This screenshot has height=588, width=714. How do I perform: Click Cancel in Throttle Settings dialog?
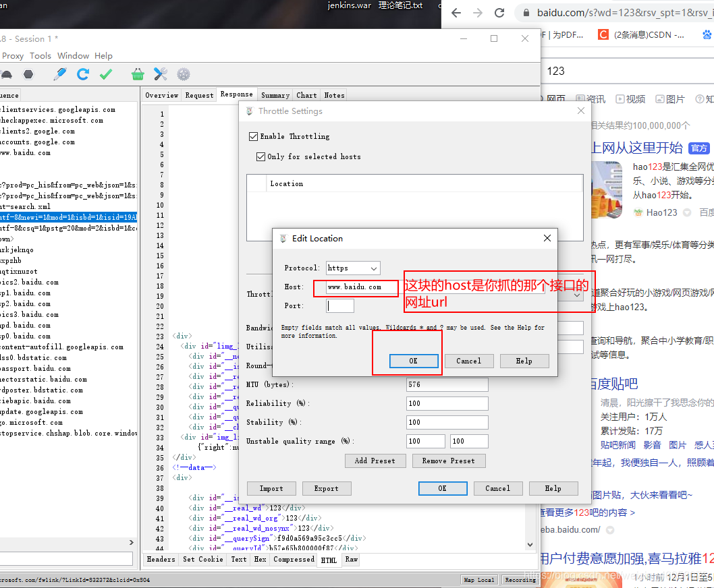tap(497, 488)
